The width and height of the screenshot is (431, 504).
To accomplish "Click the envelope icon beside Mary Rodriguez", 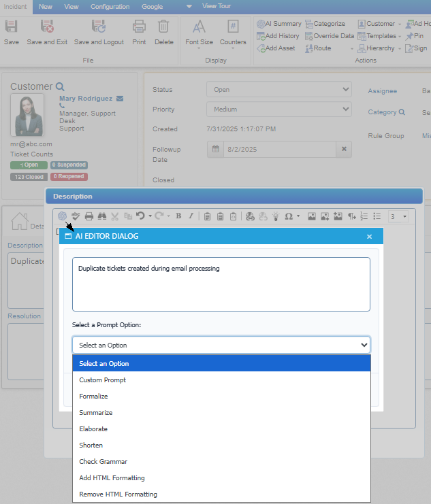I will (120, 99).
